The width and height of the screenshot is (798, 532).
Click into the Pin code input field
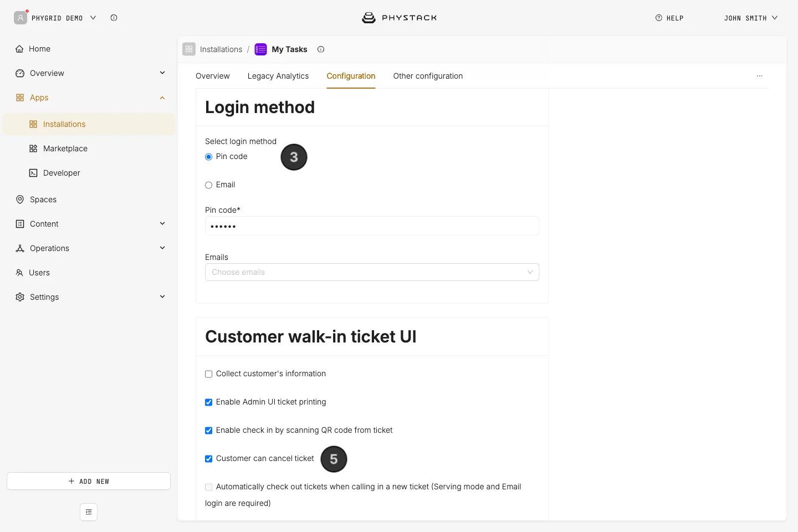point(372,226)
